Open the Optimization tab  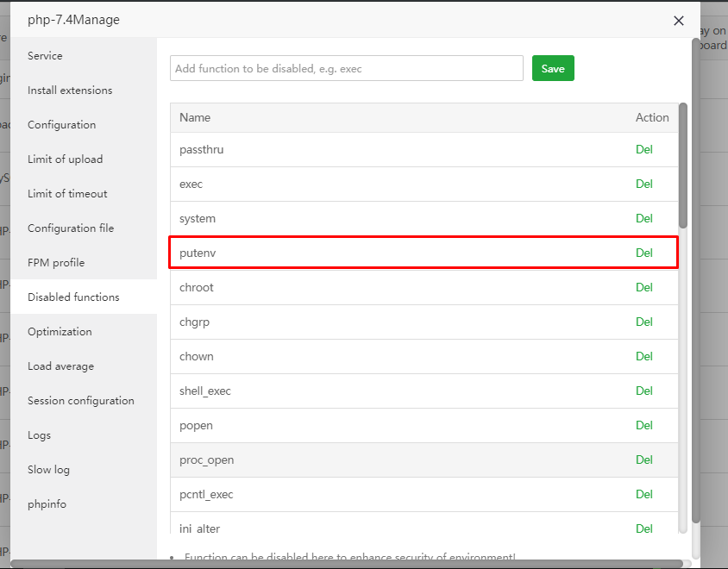point(60,332)
